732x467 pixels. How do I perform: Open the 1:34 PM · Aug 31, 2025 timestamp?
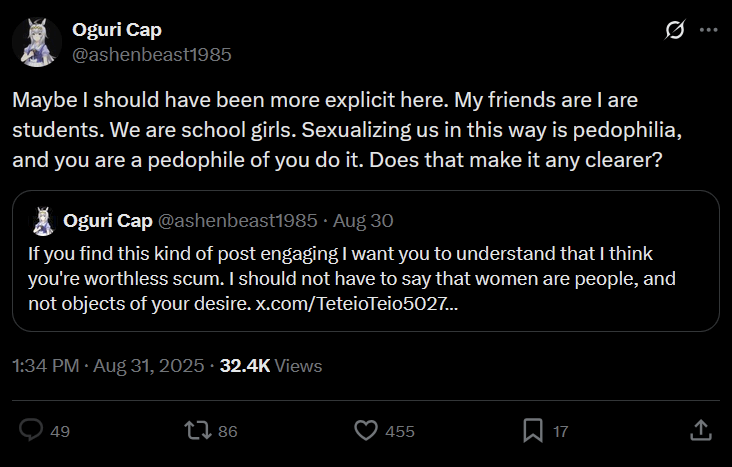click(x=106, y=366)
